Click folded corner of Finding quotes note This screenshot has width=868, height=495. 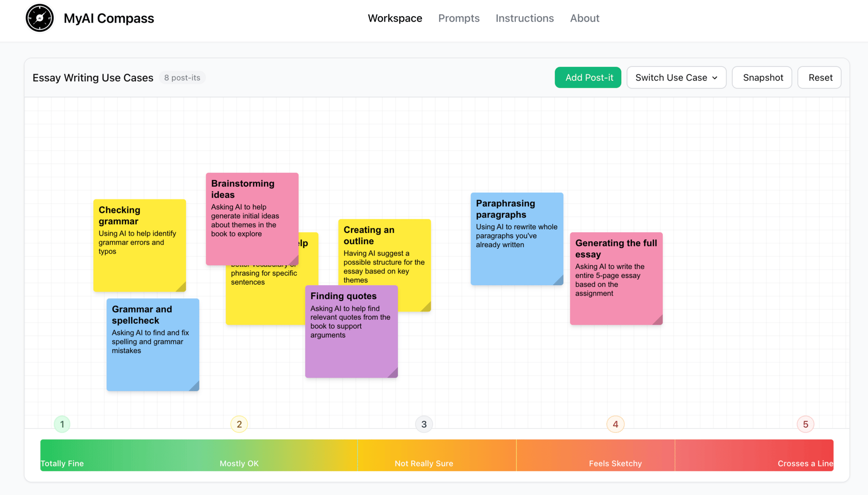click(x=393, y=373)
